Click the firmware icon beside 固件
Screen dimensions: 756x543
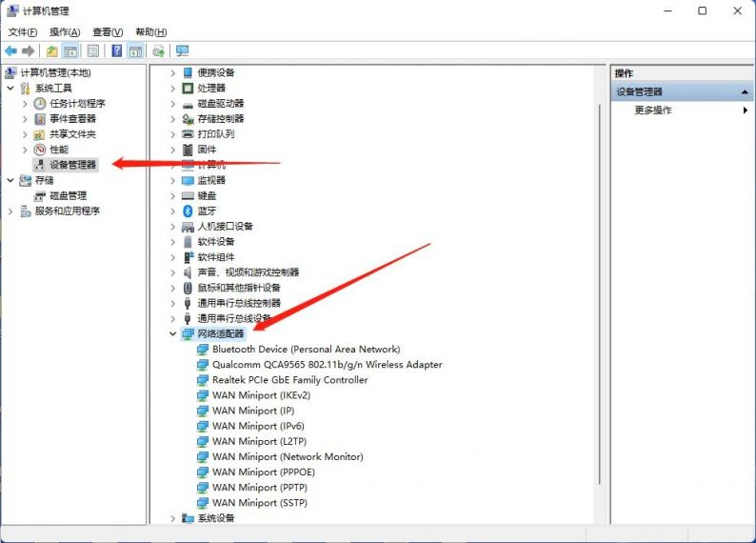pos(188,150)
